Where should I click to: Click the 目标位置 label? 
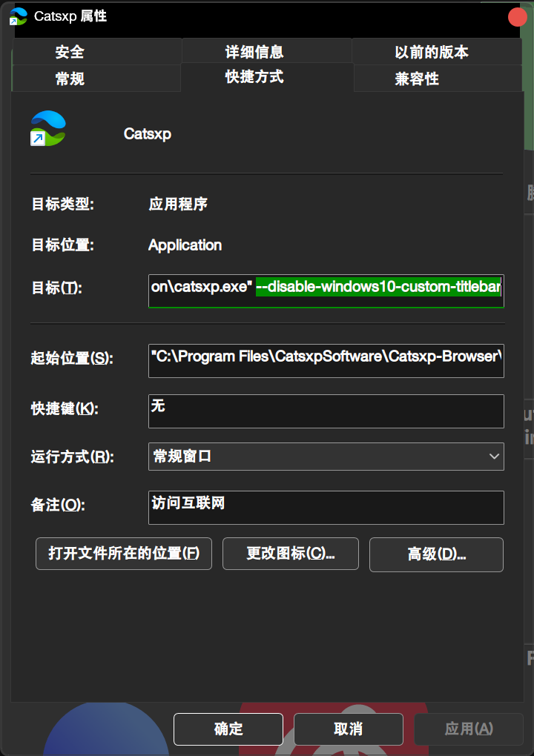coord(63,245)
